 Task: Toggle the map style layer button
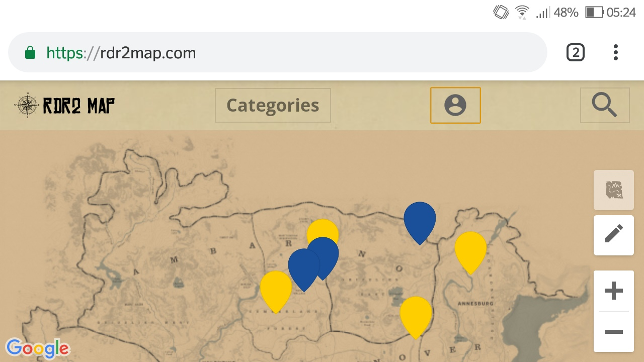614,190
